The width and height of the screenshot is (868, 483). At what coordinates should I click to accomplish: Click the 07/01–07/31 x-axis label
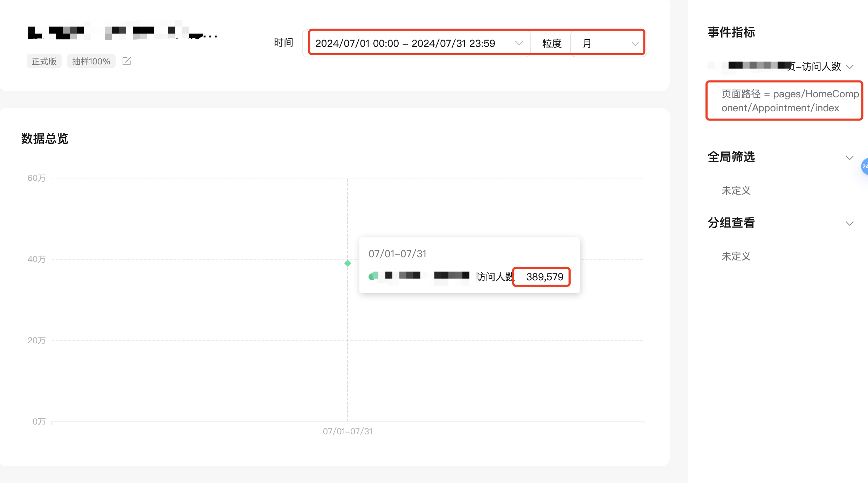tap(347, 431)
